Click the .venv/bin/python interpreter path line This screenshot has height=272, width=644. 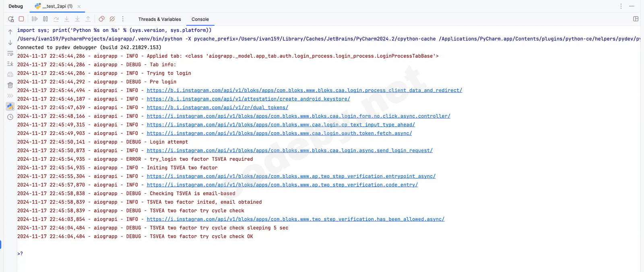(328, 39)
